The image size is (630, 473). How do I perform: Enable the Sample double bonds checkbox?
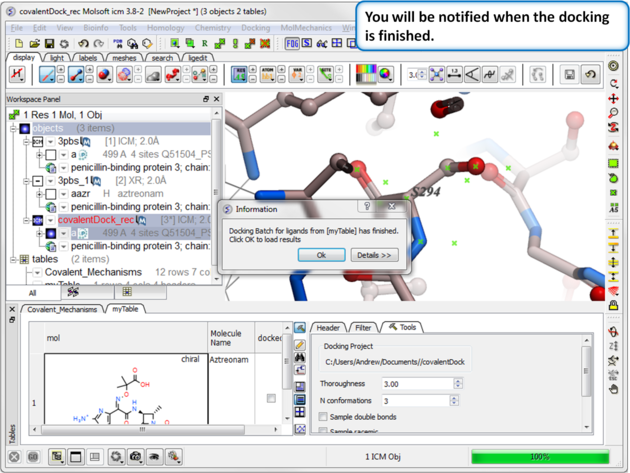(323, 416)
